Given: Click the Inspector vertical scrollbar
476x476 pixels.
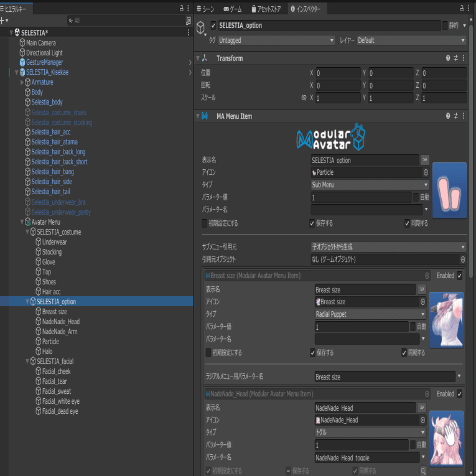Looking at the screenshot, I should coord(471,152).
